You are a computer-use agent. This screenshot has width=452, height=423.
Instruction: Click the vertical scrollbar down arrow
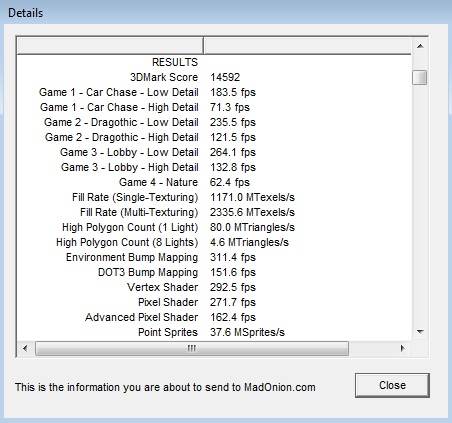(420, 332)
